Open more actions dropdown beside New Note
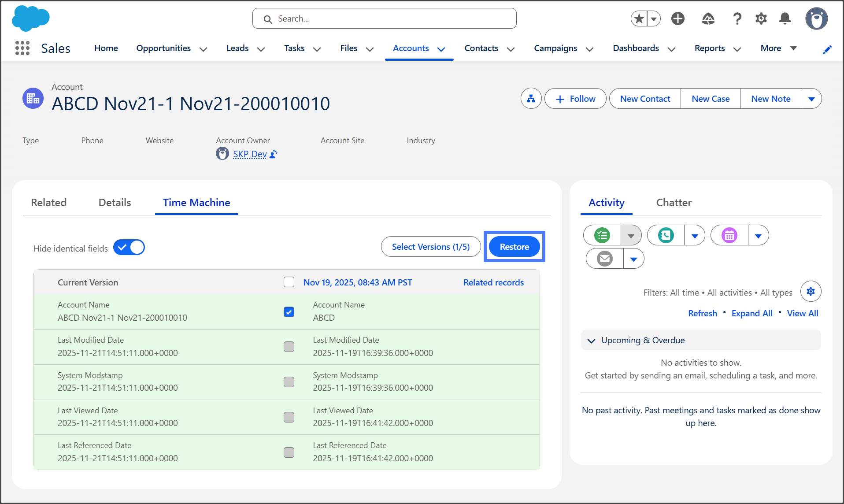Viewport: 844px width, 504px height. pos(811,99)
